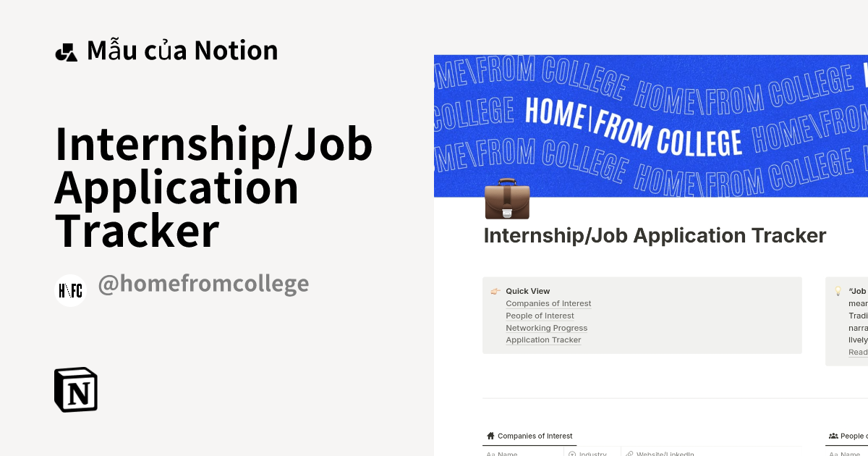
Task: Click the lightbulb icon in the tip callout
Action: 838,290
